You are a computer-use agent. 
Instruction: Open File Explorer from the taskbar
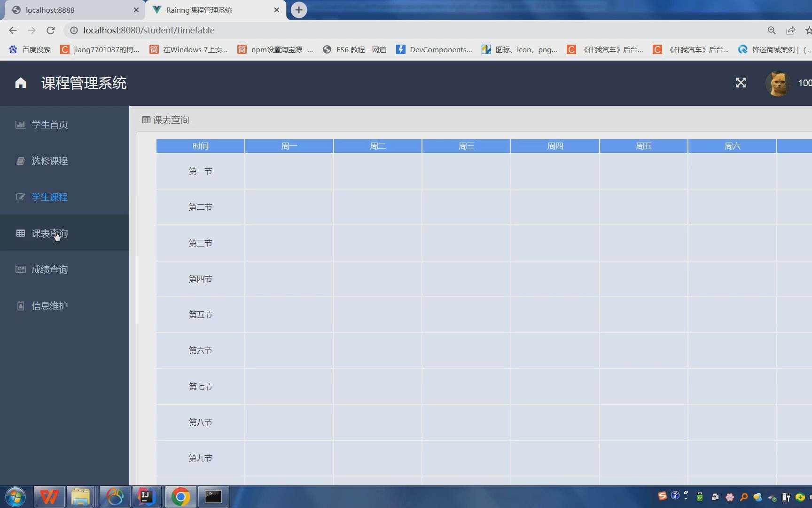click(81, 496)
